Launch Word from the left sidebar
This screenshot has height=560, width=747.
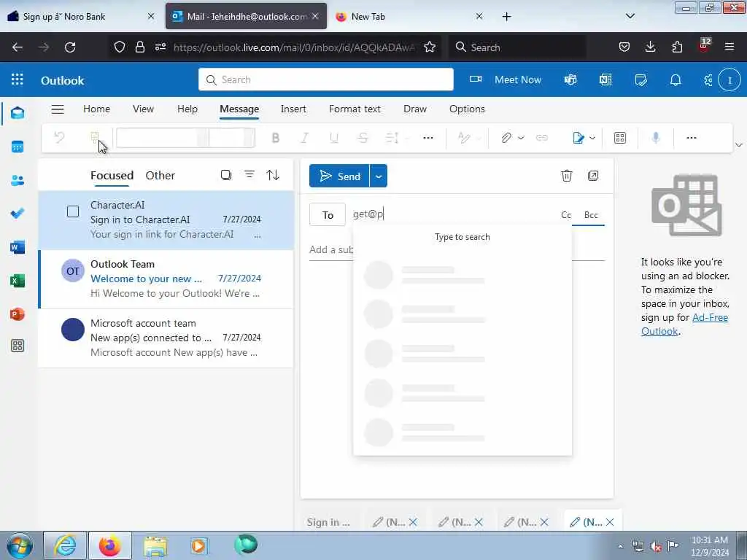18,247
